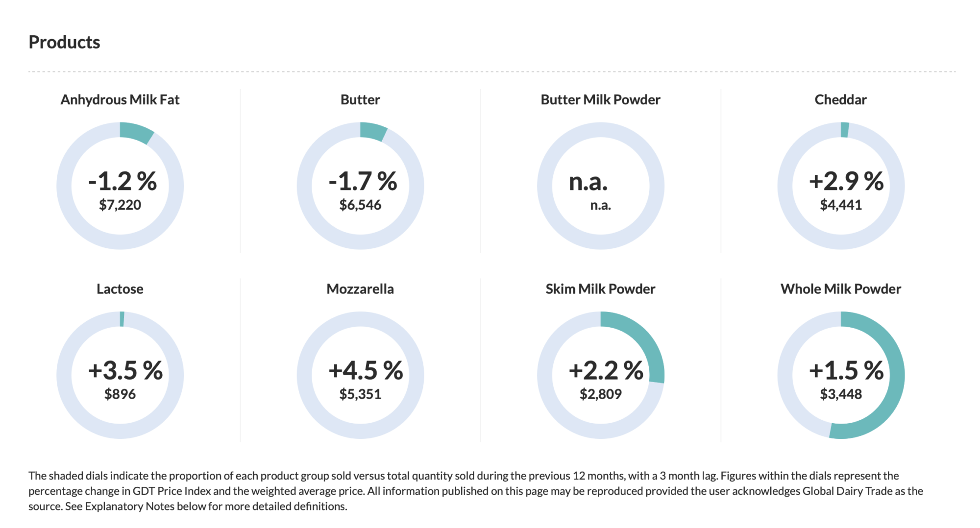Click the +2.2 % Skim Milk Powder change

(x=606, y=370)
